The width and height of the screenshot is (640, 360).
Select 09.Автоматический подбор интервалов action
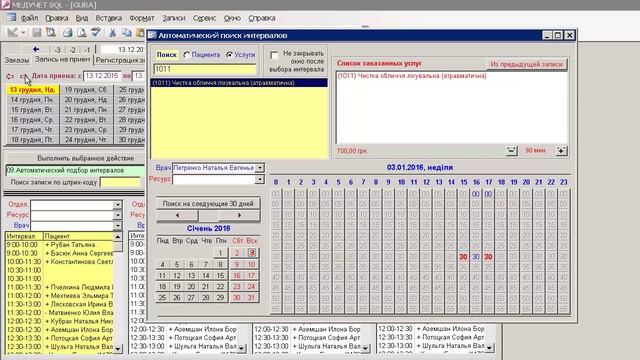coord(75,171)
